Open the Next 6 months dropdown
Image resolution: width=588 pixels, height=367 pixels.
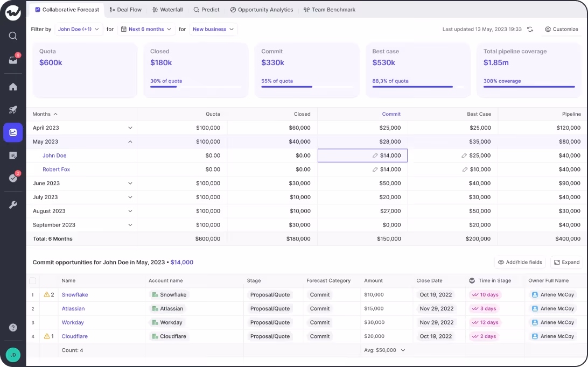point(146,29)
